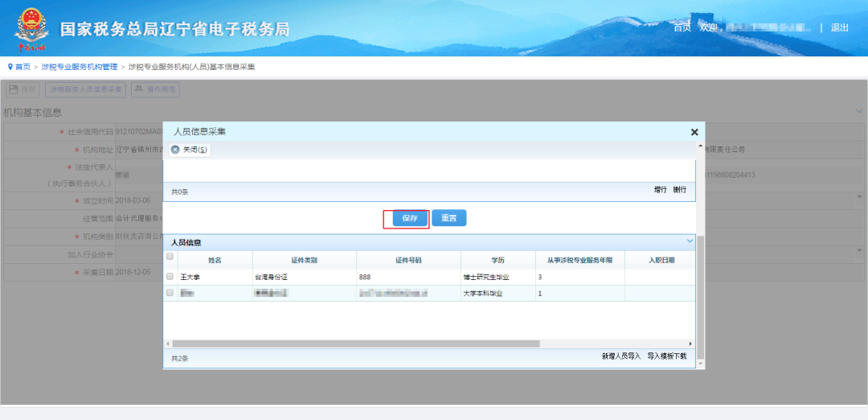Click 退出 to log out
This screenshot has width=868, height=420.
pyautogui.click(x=839, y=27)
